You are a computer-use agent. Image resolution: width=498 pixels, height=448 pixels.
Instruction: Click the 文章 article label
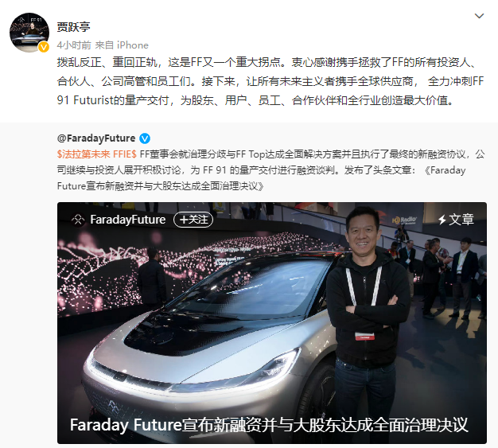tap(461, 220)
